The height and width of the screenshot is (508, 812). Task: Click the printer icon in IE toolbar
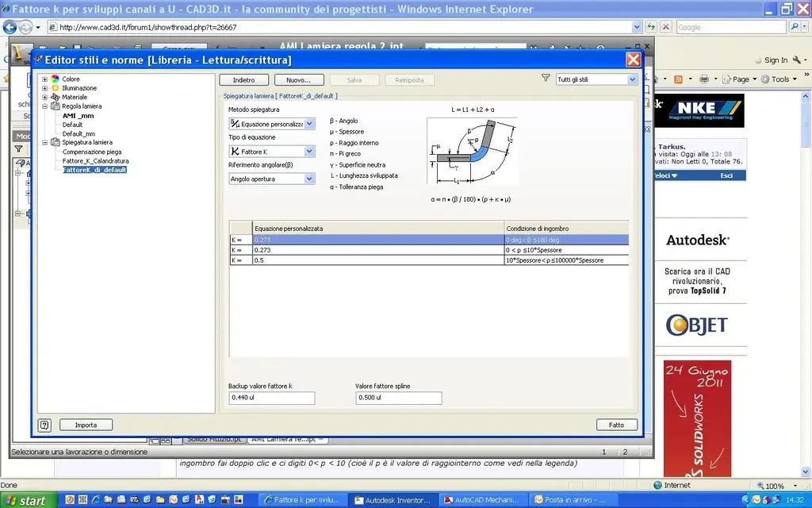(x=704, y=79)
